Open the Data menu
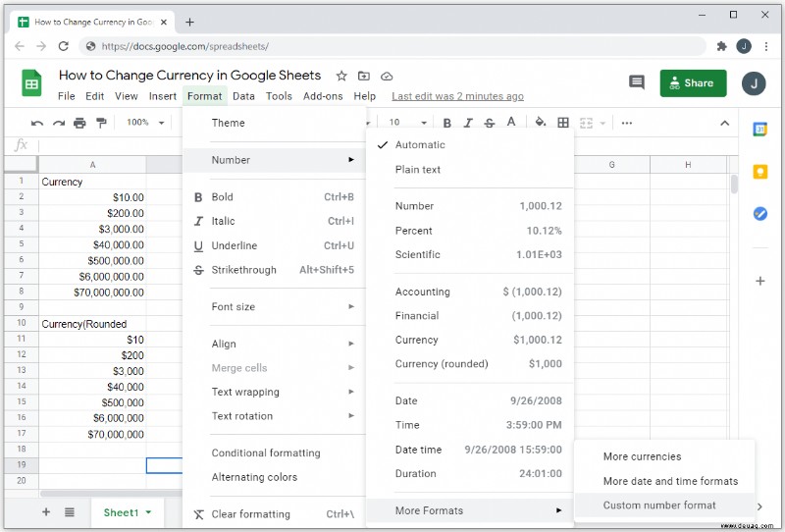785x532 pixels. 243,96
